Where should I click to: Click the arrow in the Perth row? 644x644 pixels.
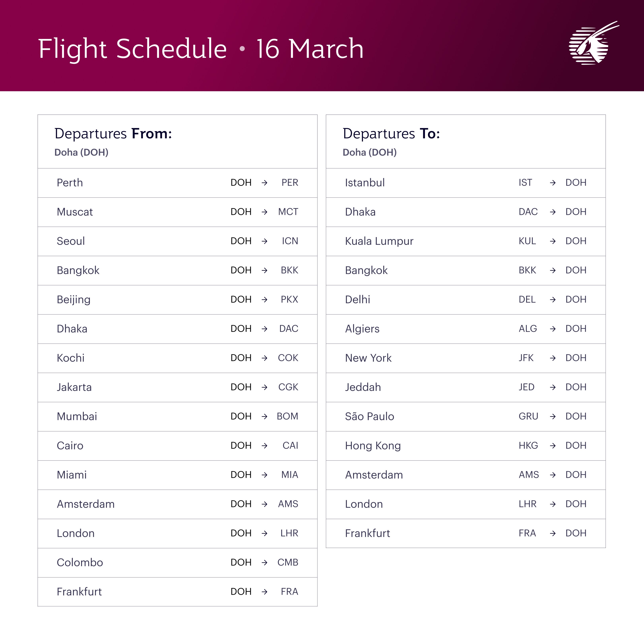pos(264,183)
